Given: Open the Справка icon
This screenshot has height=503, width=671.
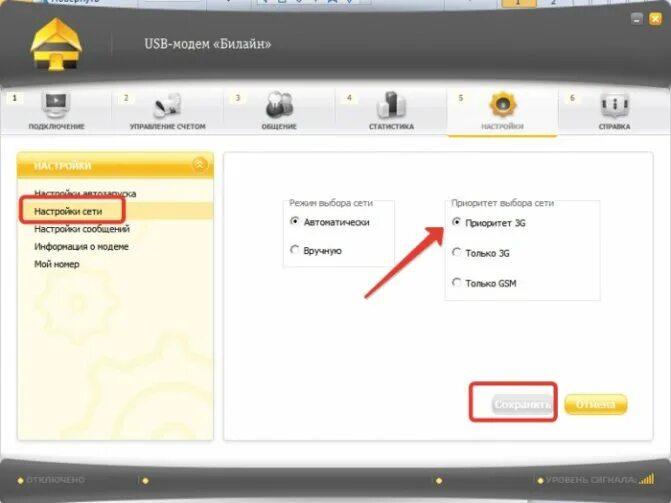Looking at the screenshot, I should [x=615, y=104].
